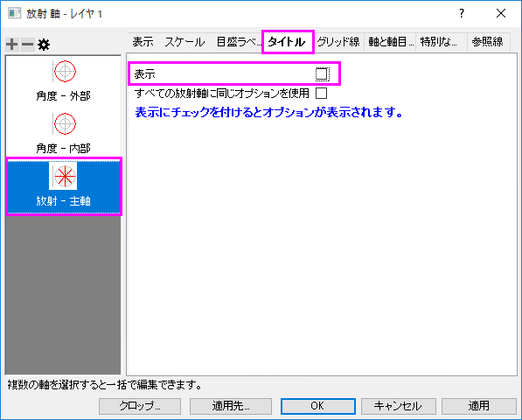Toggle すべての放射軸に同じオプションを使用 checkbox
522x420 pixels.
[321, 94]
